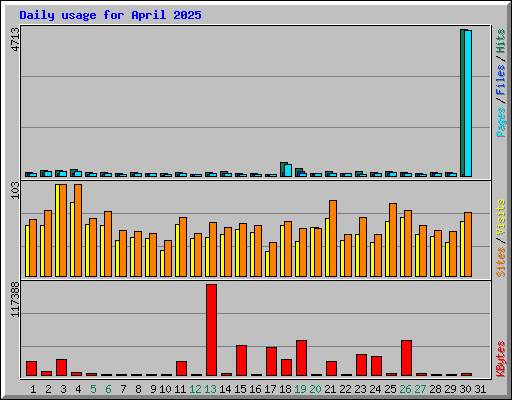512x400 pixels.
Task: Click day 22 on the date axis
Action: click(345, 389)
